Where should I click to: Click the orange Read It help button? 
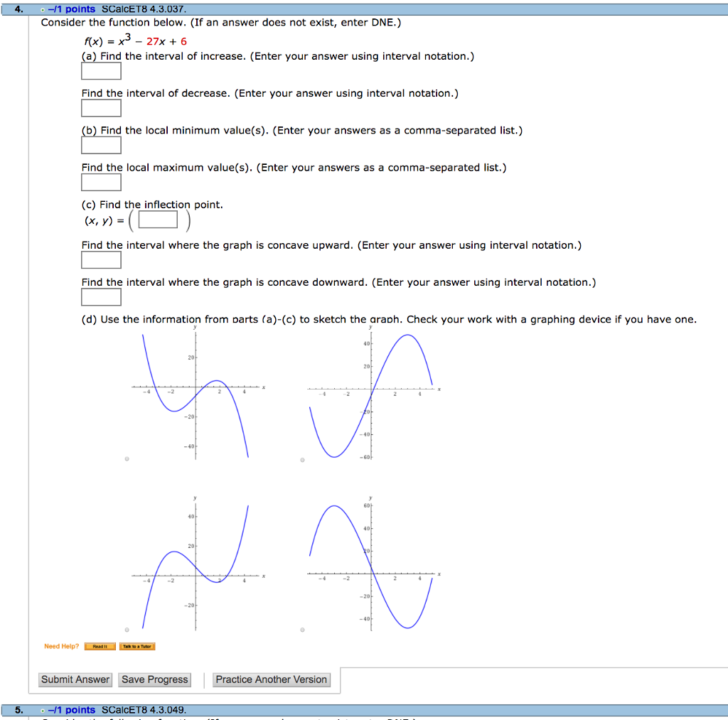point(99,646)
